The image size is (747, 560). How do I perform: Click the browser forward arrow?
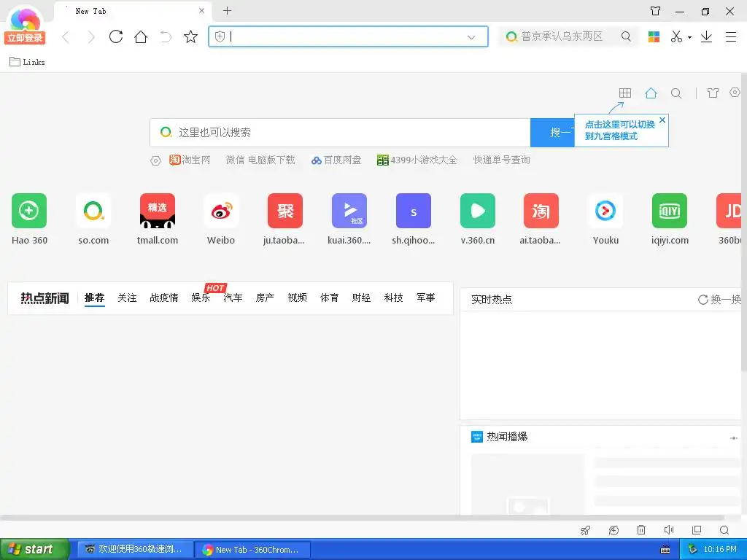point(91,36)
